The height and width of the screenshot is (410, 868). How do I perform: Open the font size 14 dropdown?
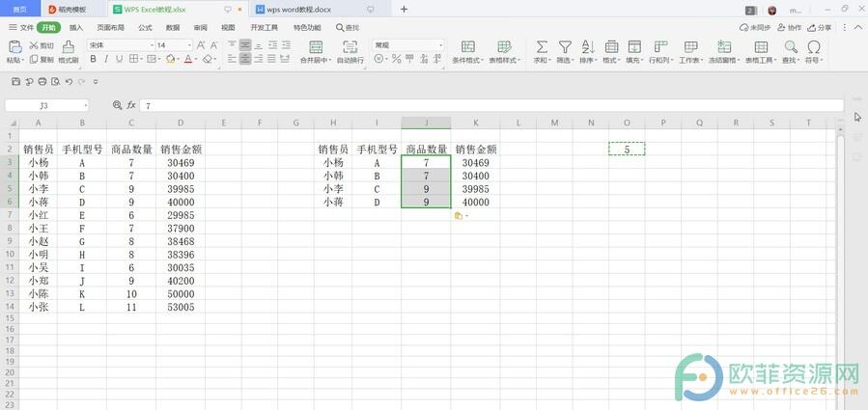[x=175, y=45]
